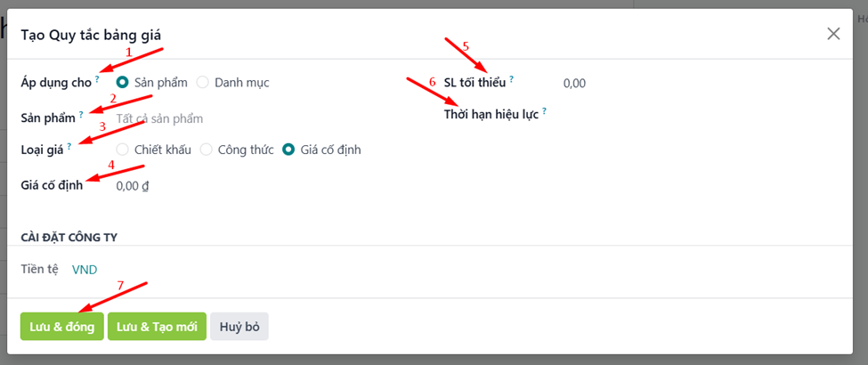
Task: Close the Tạo Quy tắc bảng giá dialog
Action: (833, 34)
